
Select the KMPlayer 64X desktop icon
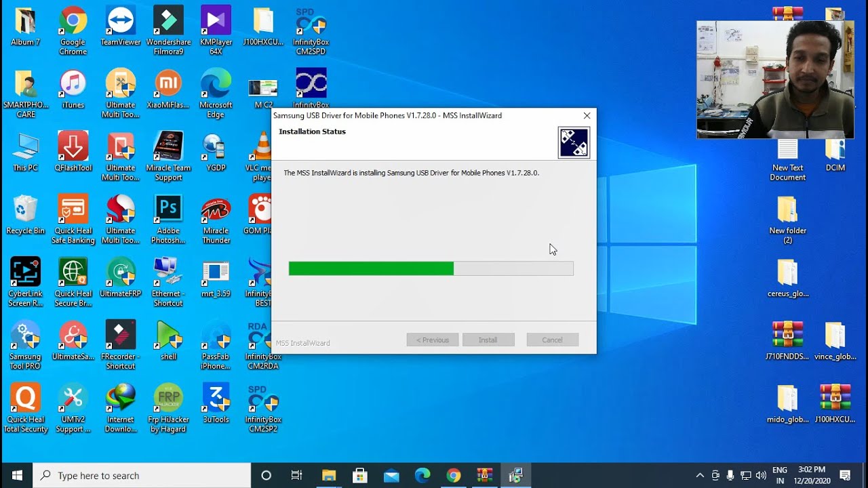coord(216,30)
